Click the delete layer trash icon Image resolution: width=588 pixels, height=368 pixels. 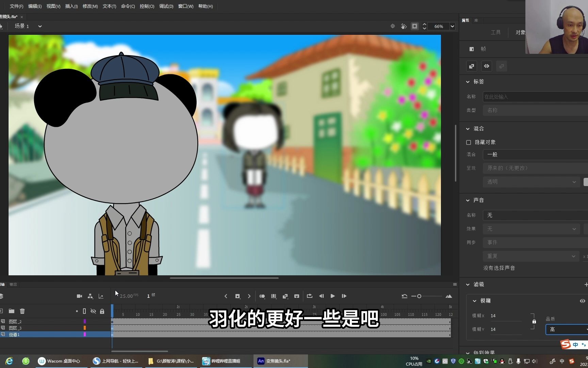(22, 311)
